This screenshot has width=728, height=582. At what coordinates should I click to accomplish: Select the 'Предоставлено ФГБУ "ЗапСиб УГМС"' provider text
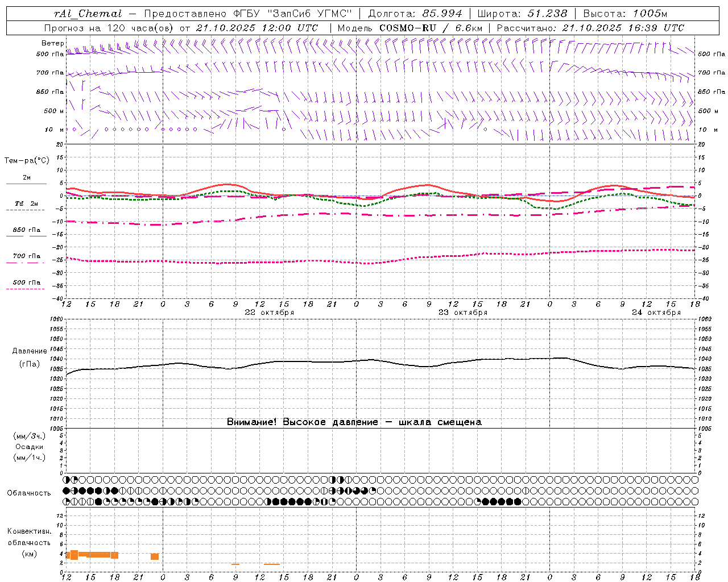pos(248,14)
